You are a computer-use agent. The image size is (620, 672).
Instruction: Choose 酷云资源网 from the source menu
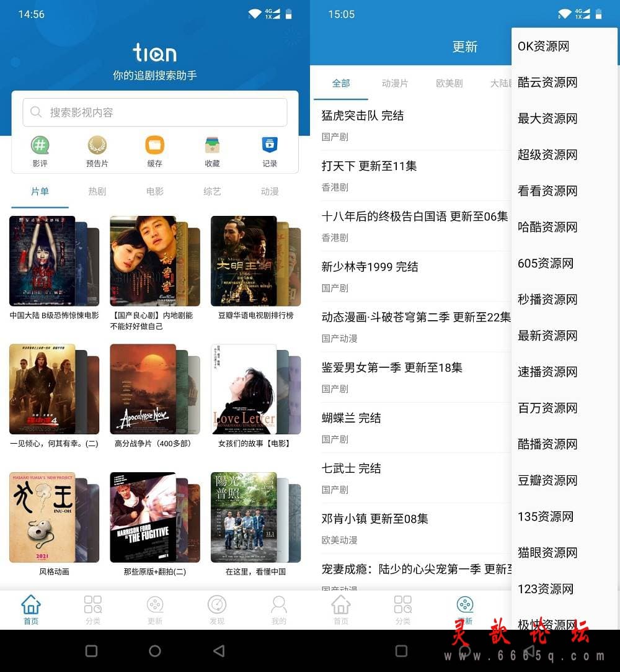pyautogui.click(x=564, y=82)
